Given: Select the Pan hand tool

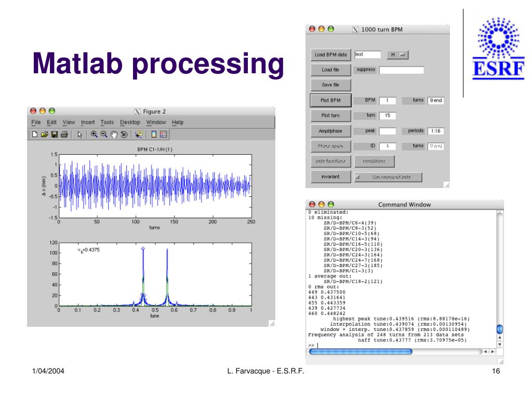Looking at the screenshot, I should click(114, 135).
